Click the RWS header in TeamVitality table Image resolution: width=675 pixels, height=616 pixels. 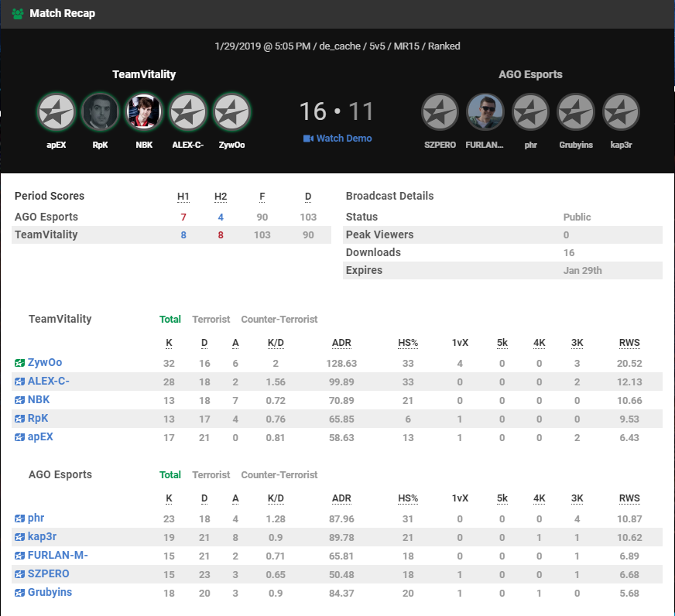pyautogui.click(x=629, y=343)
